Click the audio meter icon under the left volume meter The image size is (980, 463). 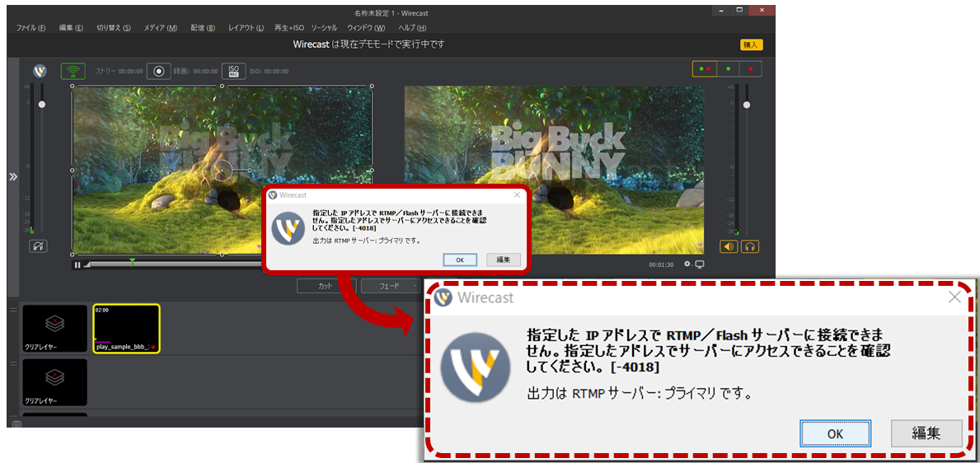pos(38,246)
